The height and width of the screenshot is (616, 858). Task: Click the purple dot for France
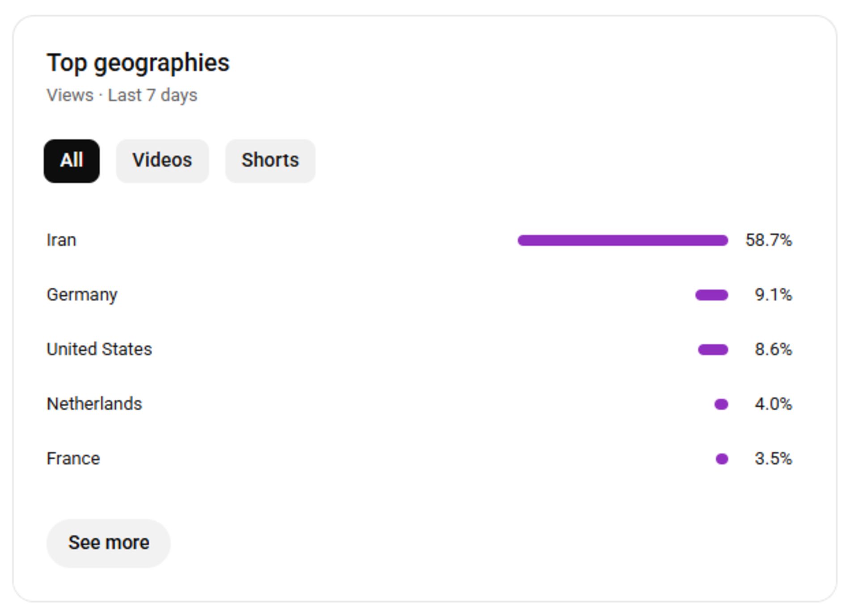click(722, 459)
